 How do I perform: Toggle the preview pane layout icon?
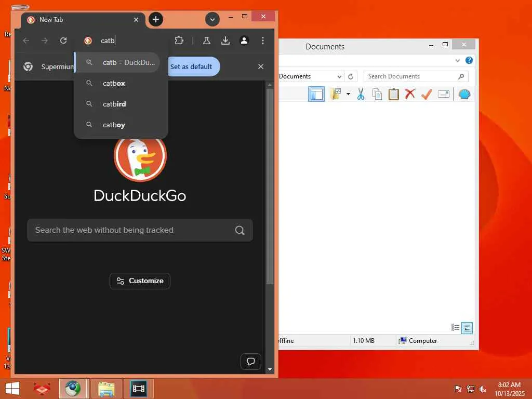pyautogui.click(x=316, y=94)
